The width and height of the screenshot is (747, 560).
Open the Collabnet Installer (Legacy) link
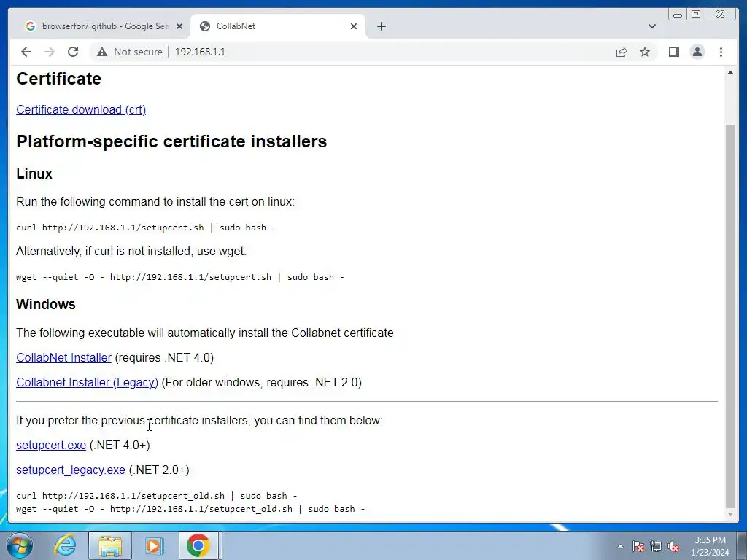(88, 382)
